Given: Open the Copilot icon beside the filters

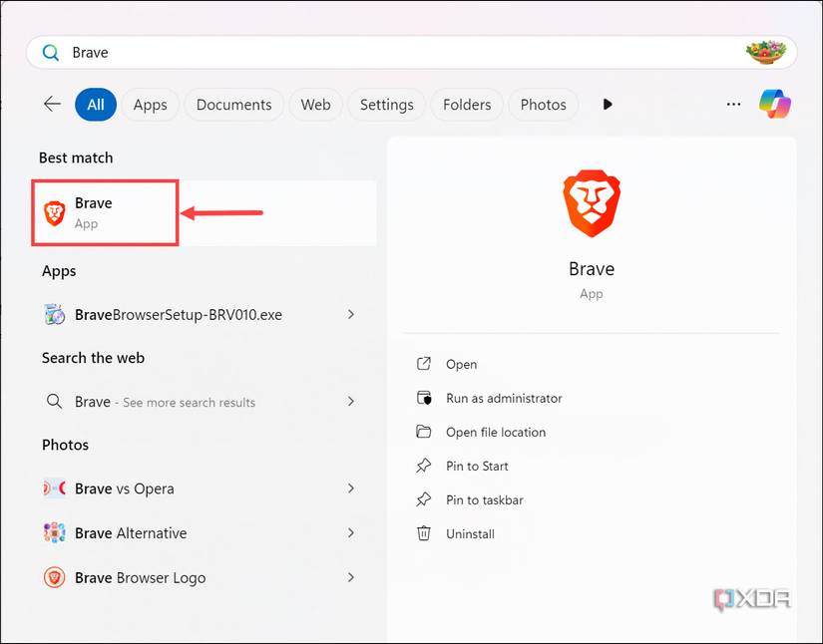Looking at the screenshot, I should tap(775, 104).
